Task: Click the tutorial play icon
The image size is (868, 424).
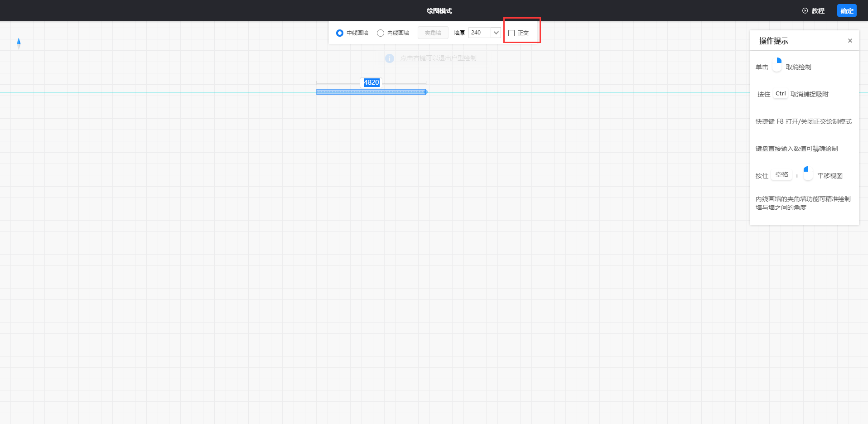Action: (805, 11)
